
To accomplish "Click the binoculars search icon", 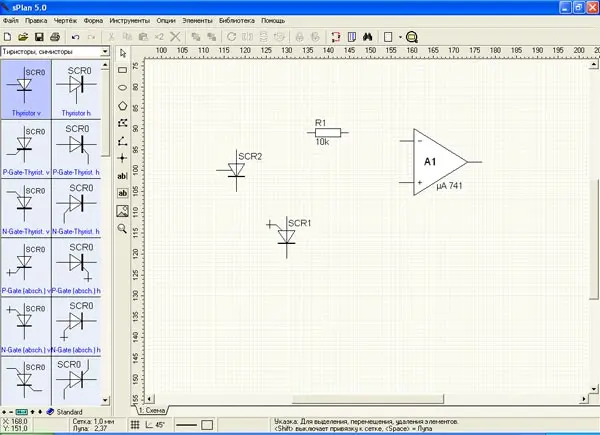I will pyautogui.click(x=366, y=36).
